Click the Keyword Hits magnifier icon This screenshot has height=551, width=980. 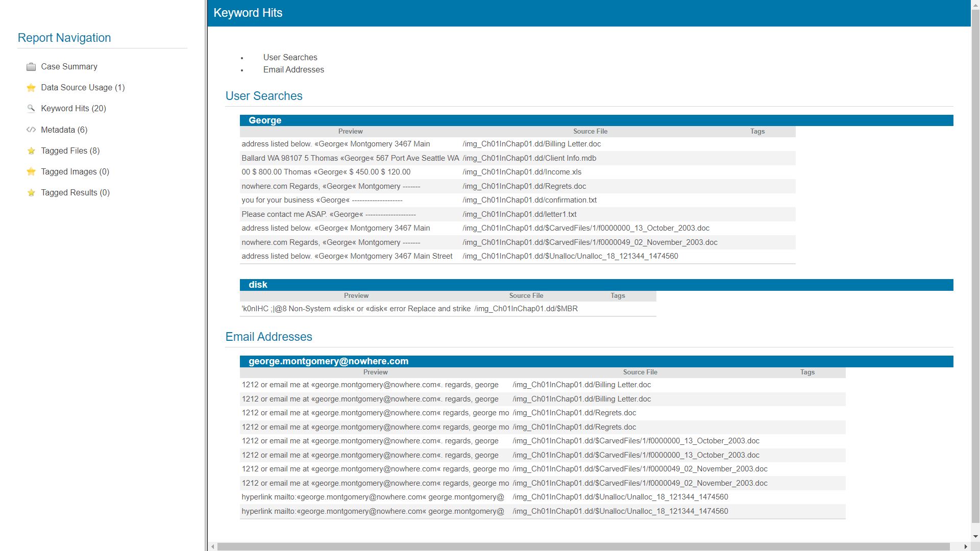point(31,109)
